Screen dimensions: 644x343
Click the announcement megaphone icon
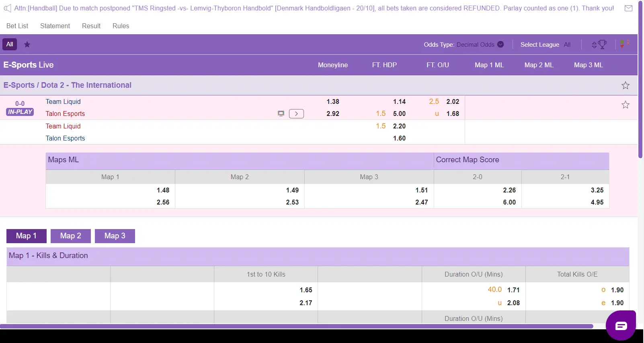coord(7,8)
